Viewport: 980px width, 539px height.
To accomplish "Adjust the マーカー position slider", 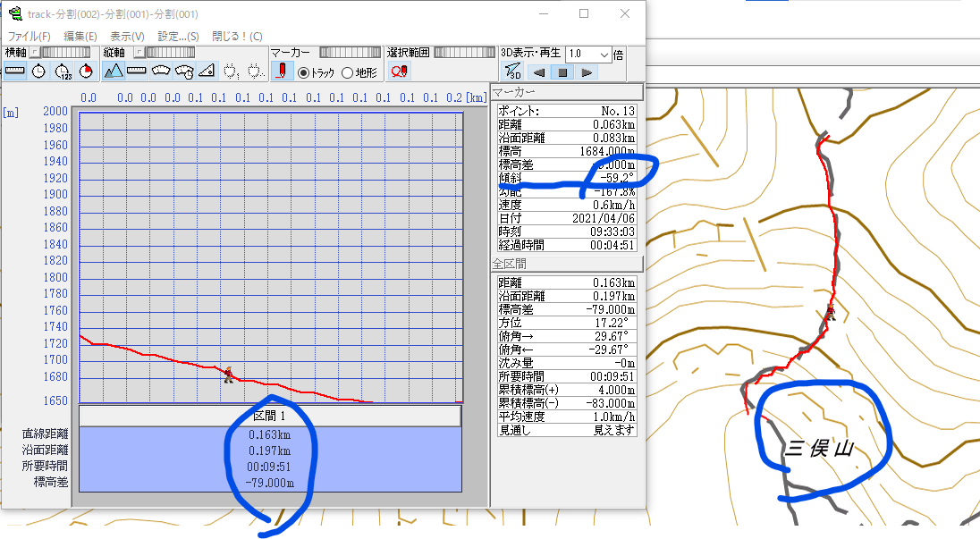I will (349, 53).
